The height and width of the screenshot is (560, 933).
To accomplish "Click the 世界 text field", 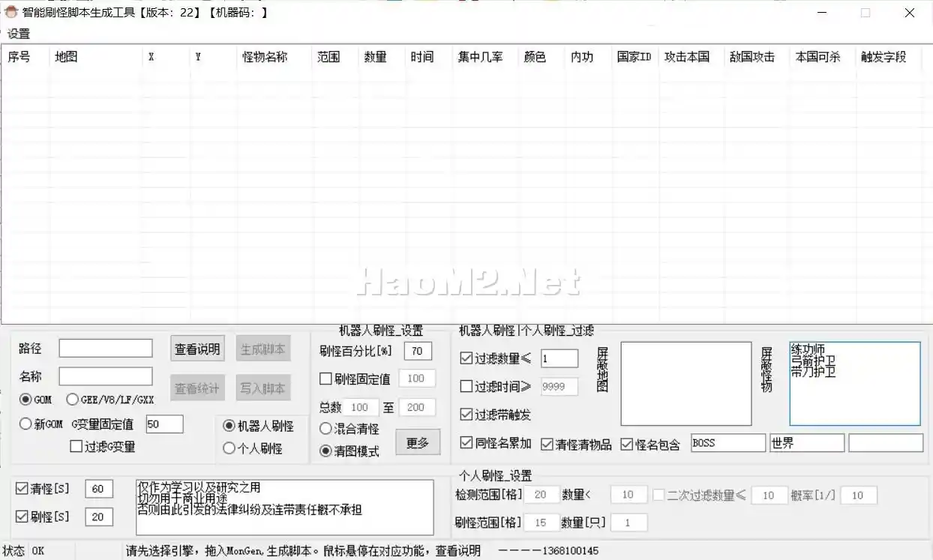I will (x=807, y=443).
